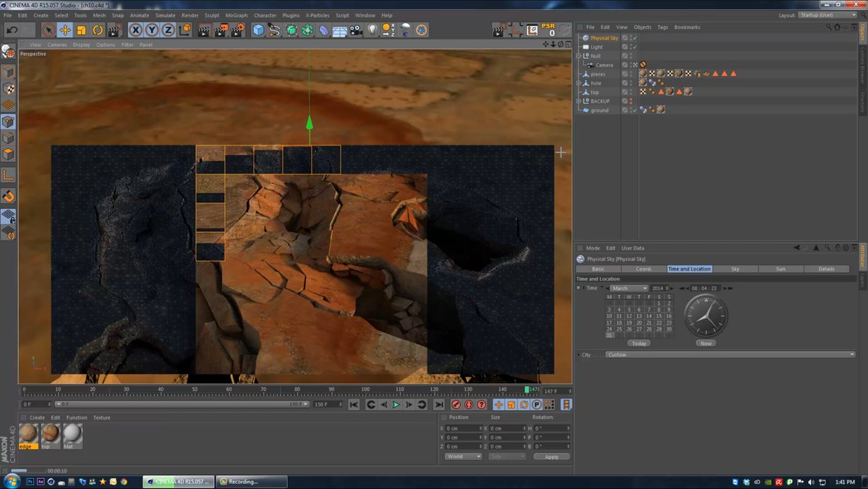Click the Camera object icon under Null
Image resolution: width=868 pixels, height=489 pixels.
[591, 64]
